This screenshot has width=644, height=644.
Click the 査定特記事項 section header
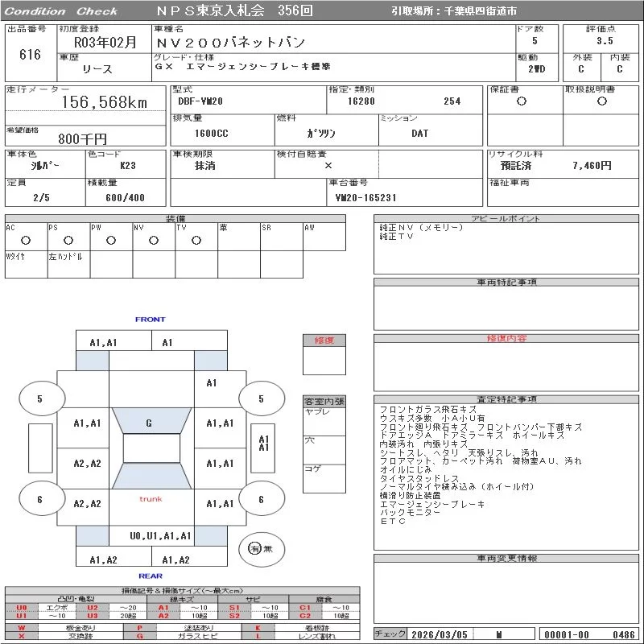(506, 398)
